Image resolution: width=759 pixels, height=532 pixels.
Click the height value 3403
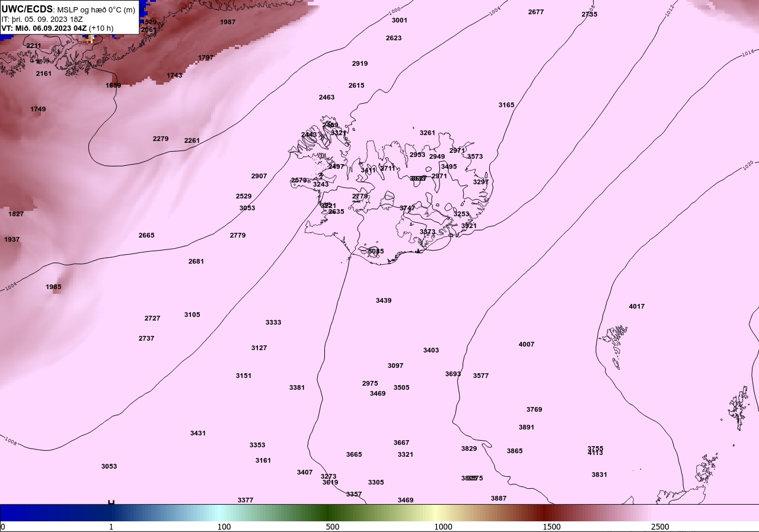tap(431, 350)
